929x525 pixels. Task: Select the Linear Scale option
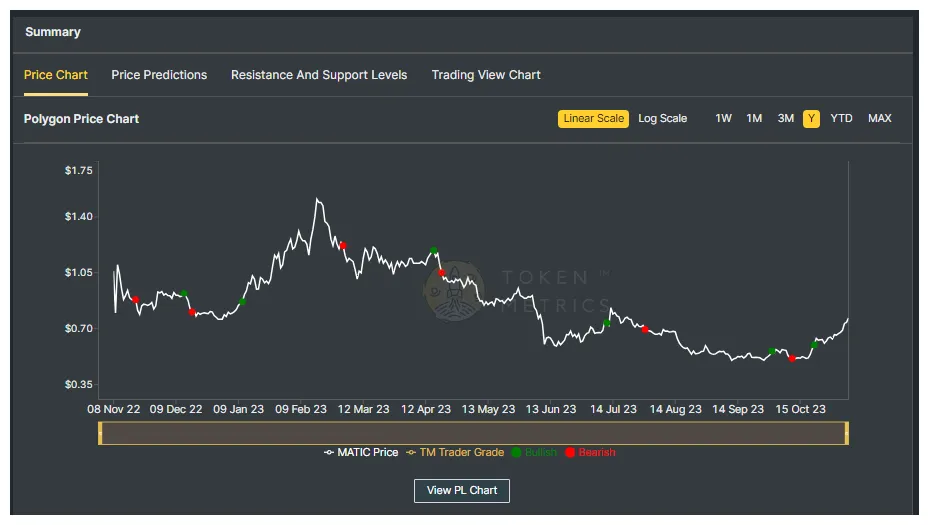(593, 119)
